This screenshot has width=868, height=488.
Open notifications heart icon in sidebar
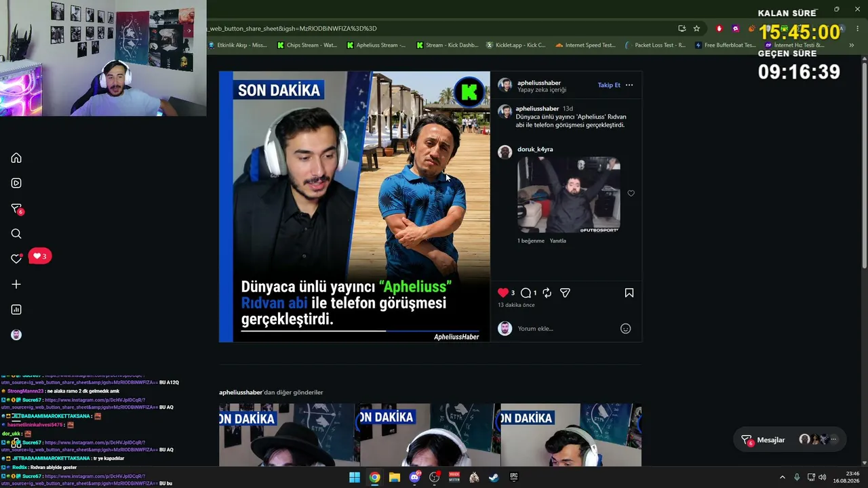click(16, 258)
